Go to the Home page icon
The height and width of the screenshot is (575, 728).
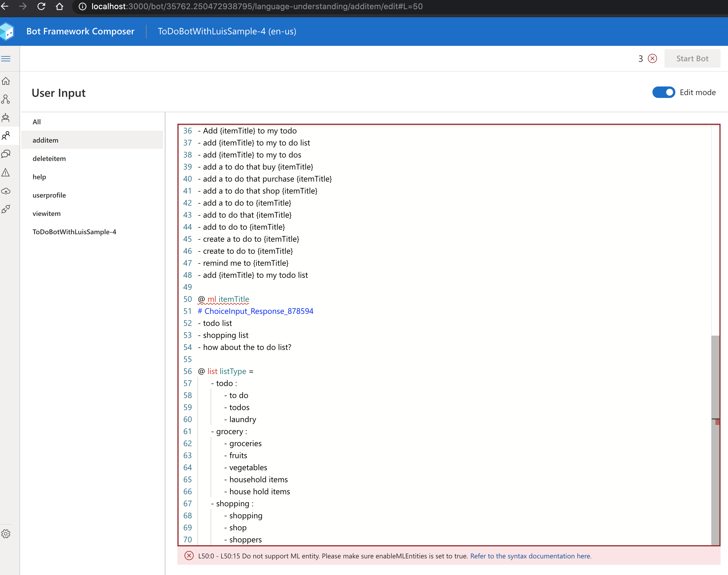(6, 81)
